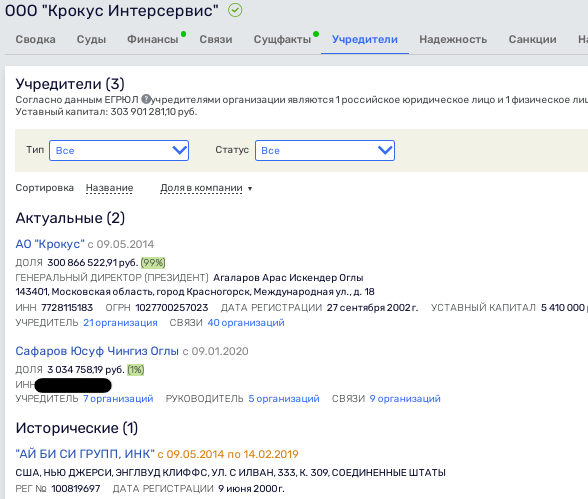This screenshot has height=499, width=588.
Task: Click the Исторические (1) heading
Action: (77, 428)
